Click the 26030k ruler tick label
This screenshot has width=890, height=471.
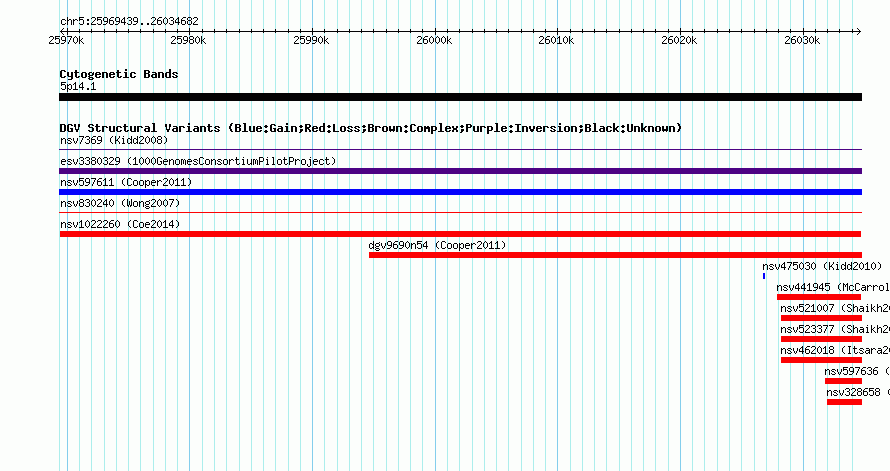pos(802,40)
